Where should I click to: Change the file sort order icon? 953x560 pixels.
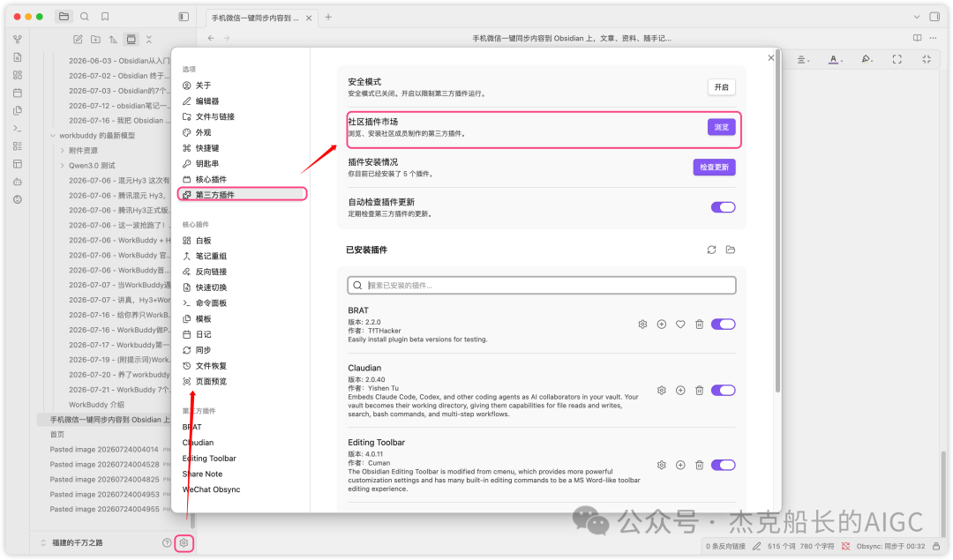[113, 40]
